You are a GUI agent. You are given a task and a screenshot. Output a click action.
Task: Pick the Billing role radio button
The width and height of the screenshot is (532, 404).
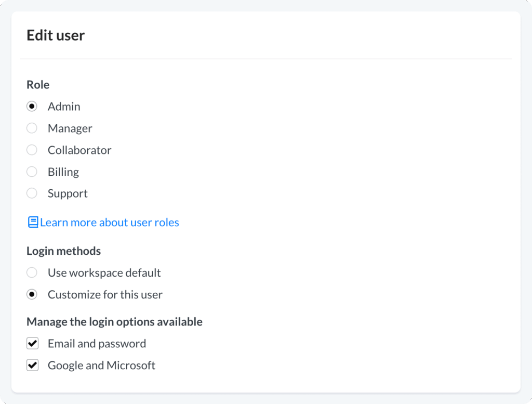[x=32, y=172]
